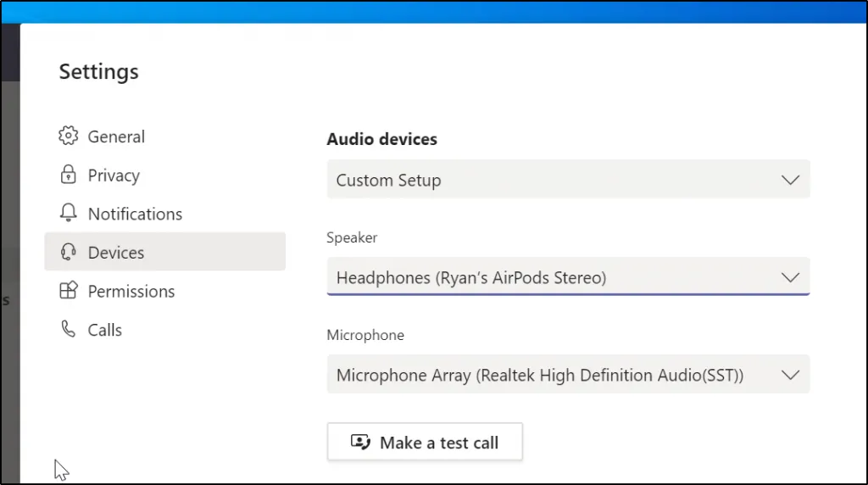
Task: Click the bell icon for Notifications
Action: [68, 214]
